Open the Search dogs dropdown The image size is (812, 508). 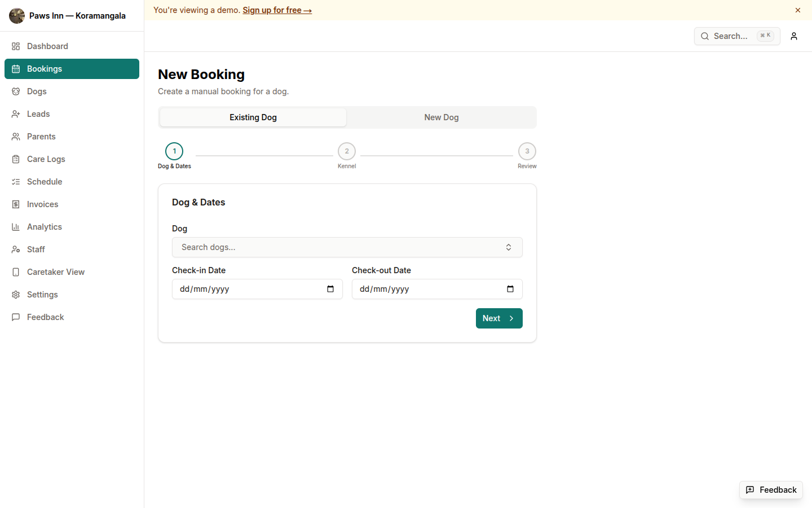(x=347, y=247)
